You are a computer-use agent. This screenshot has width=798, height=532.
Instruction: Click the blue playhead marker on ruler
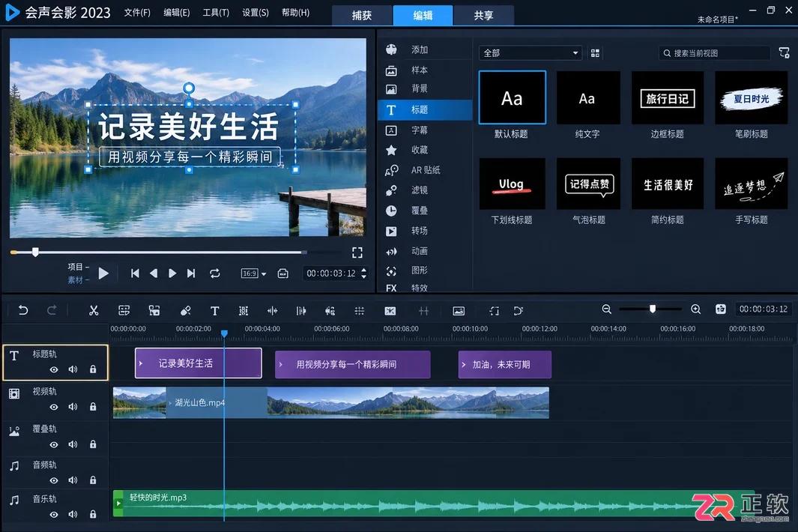click(x=224, y=333)
